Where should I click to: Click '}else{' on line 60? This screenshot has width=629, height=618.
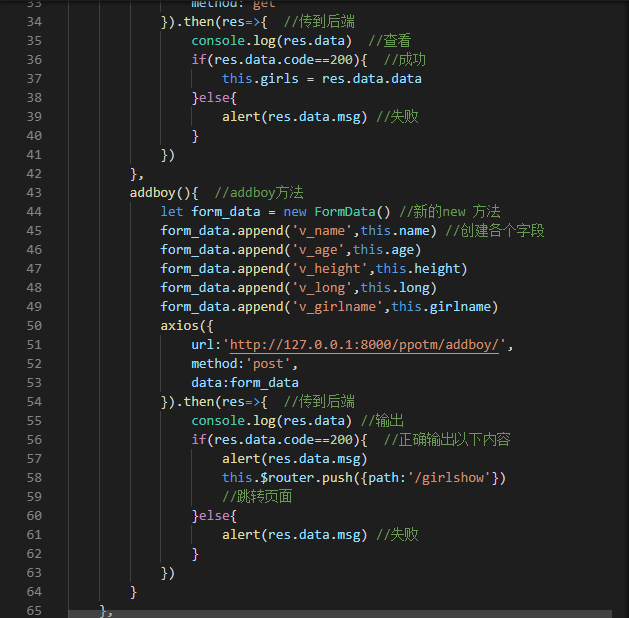click(x=214, y=516)
